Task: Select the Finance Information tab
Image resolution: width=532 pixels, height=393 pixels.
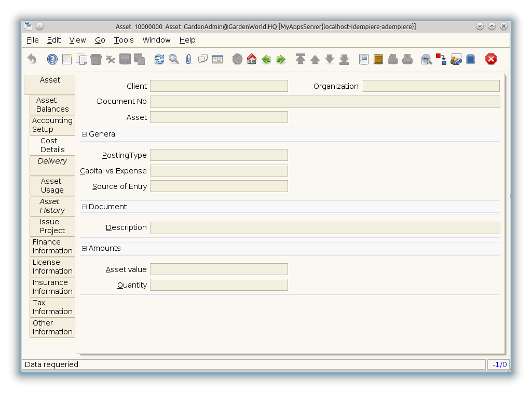Action: click(52, 247)
